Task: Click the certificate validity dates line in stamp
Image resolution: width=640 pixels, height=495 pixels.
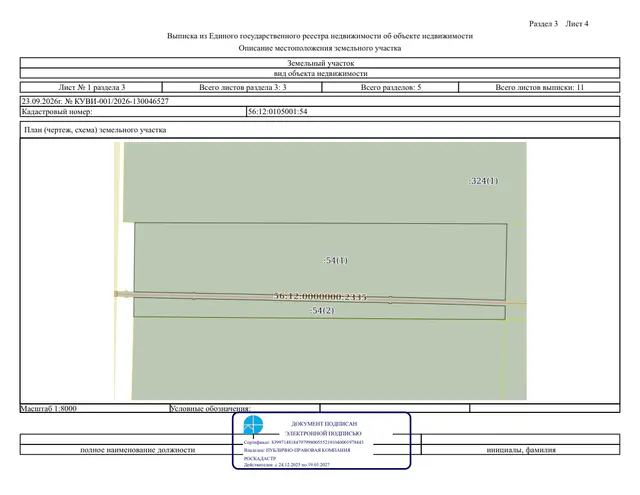Action: click(x=287, y=464)
